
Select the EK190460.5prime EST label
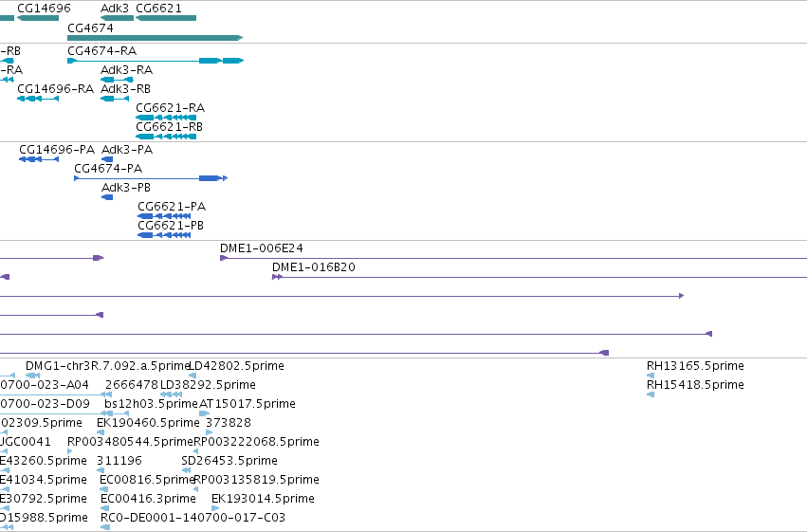coord(148,423)
